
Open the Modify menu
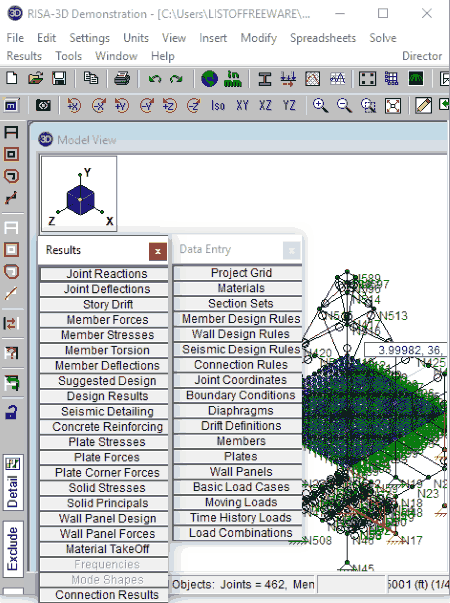click(x=258, y=38)
